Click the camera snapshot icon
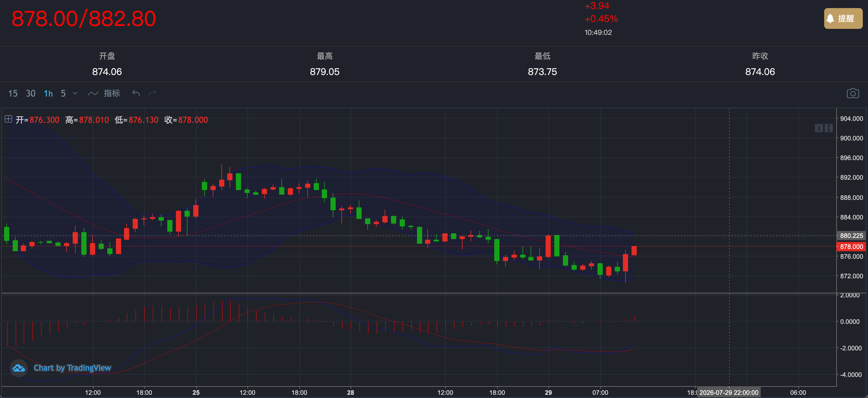 852,93
